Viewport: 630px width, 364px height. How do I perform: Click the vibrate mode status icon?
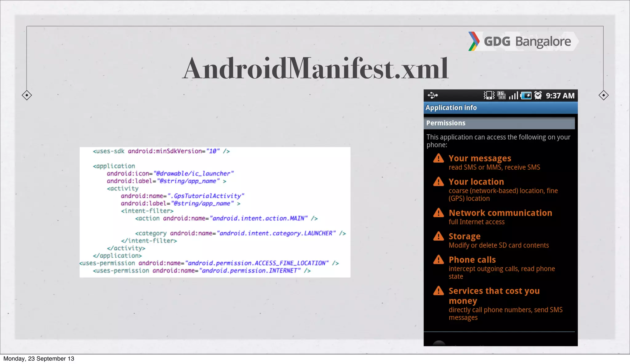pos(489,95)
